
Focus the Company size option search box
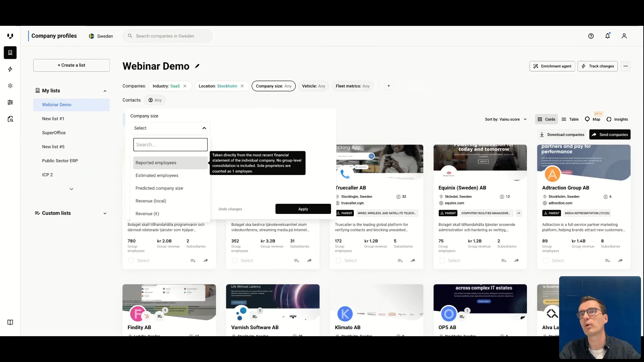170,145
